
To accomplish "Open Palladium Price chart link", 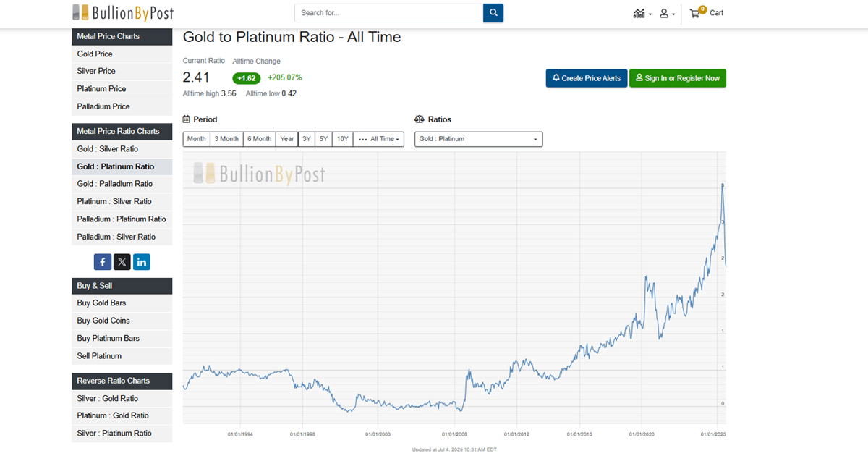I will 122,106.
